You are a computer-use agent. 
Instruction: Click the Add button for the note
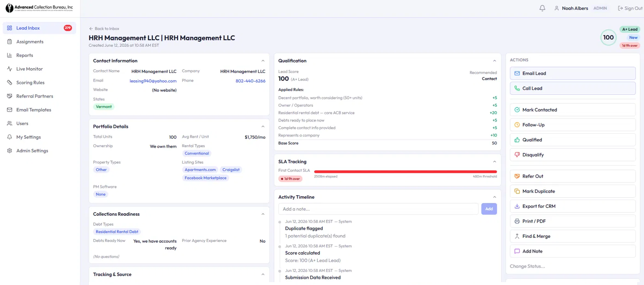(x=489, y=209)
